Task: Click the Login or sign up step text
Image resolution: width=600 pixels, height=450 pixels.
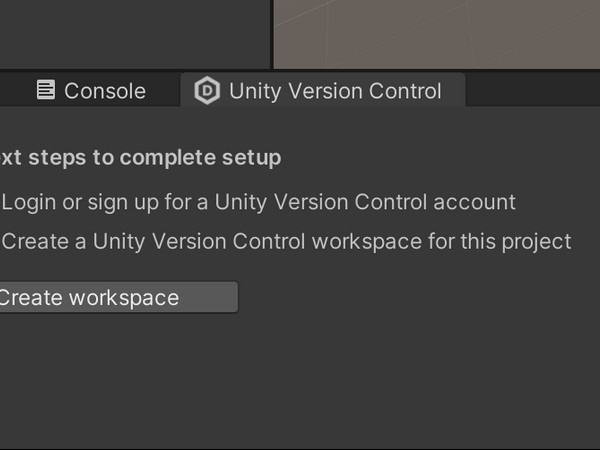Action: [x=258, y=202]
